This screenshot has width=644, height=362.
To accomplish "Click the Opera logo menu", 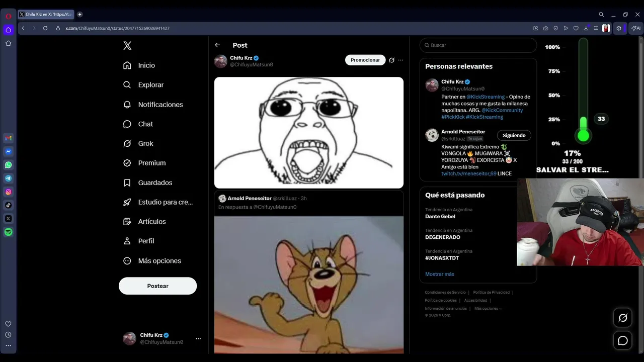I will click(8, 16).
